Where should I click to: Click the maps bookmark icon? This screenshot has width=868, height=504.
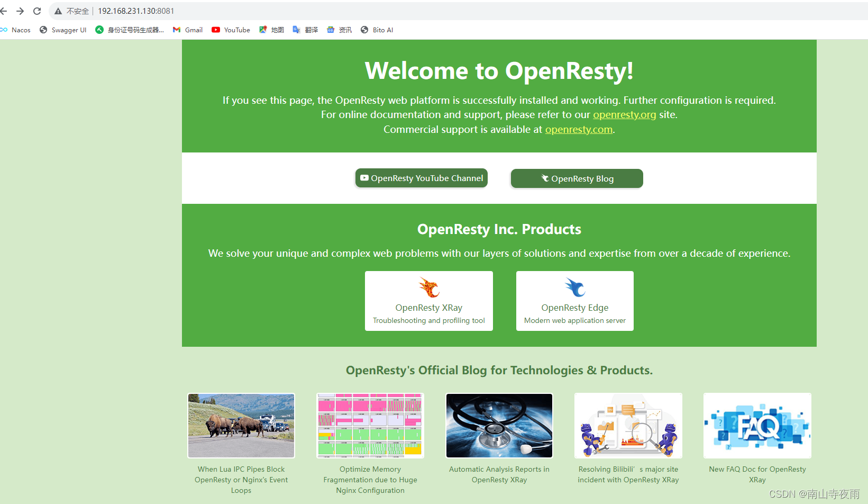coord(263,30)
